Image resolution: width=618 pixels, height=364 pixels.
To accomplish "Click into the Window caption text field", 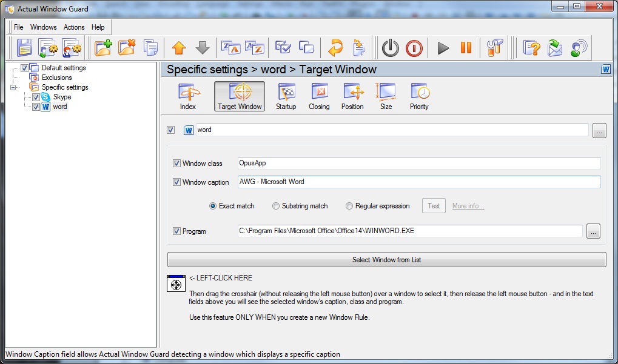I will [x=419, y=182].
